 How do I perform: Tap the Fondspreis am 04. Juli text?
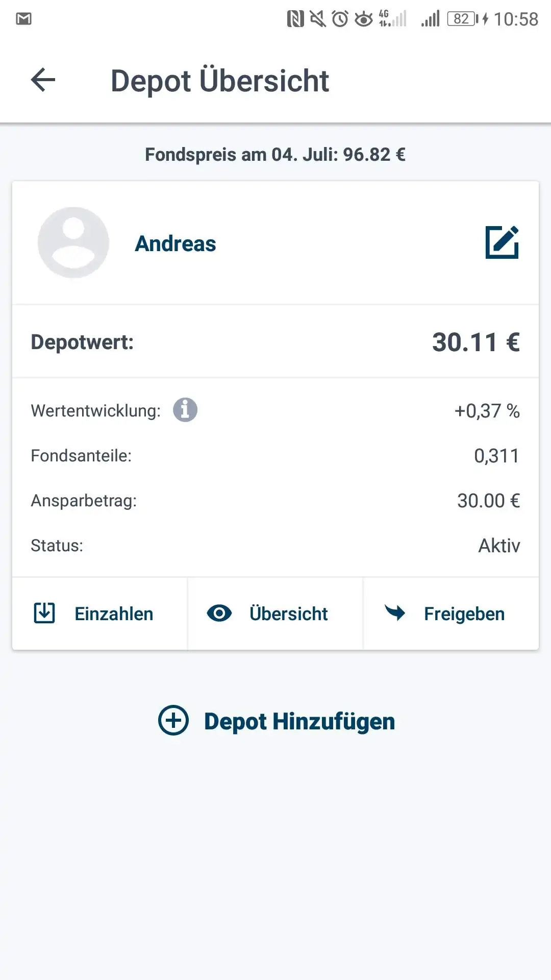point(275,154)
